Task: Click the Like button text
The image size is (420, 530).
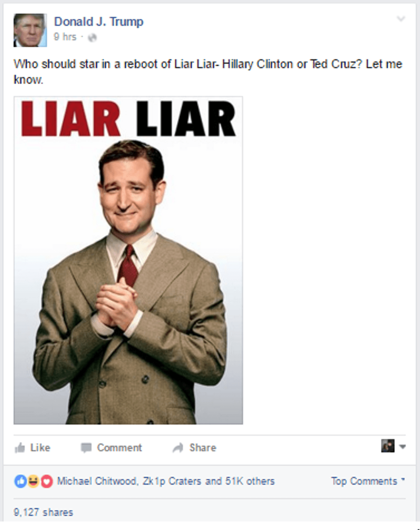Action: [40, 448]
